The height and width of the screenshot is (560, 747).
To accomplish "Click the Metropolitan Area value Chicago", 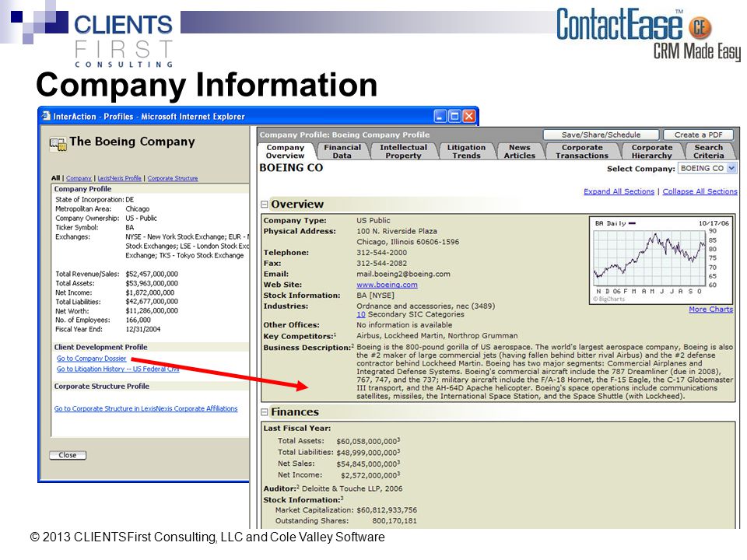I will click(137, 208).
